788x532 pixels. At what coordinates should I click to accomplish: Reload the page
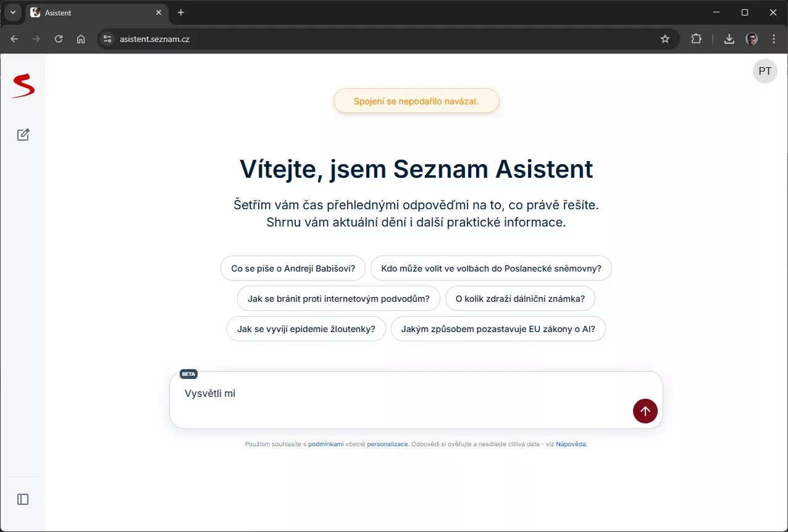pos(59,39)
